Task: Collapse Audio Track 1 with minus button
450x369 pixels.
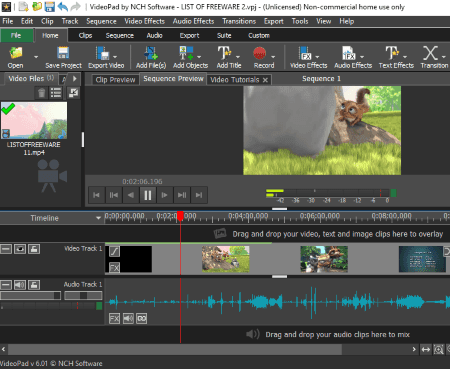Action: (x=6, y=285)
